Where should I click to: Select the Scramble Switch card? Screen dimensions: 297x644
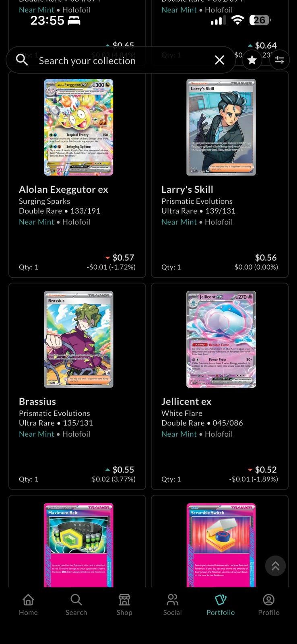coord(221,545)
